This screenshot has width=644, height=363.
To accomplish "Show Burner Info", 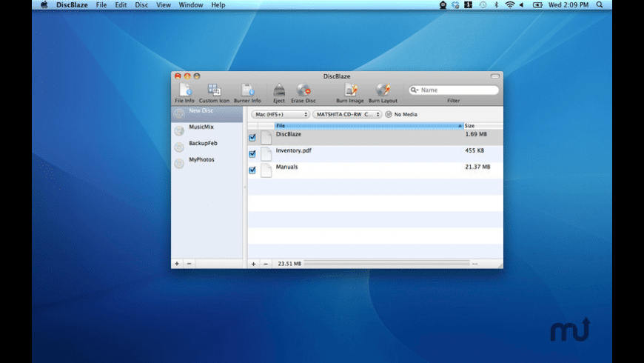I will [247, 93].
